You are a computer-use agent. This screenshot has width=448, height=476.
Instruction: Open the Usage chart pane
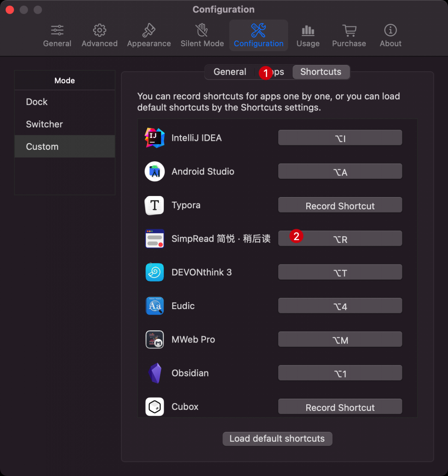coord(308,36)
